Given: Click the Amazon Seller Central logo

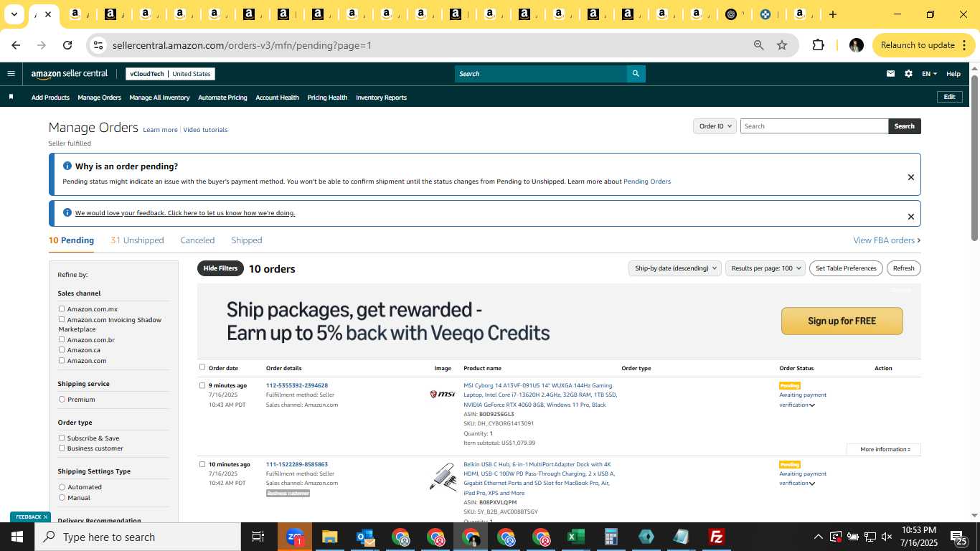Looking at the screenshot, I should (69, 74).
